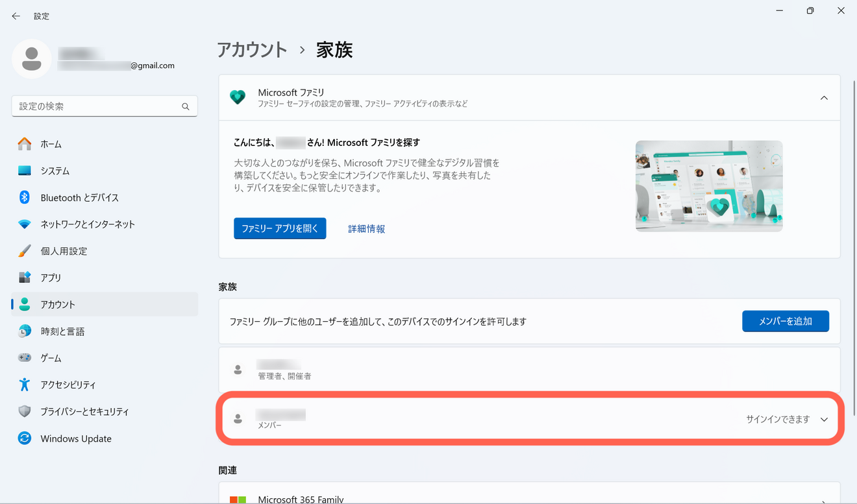Open Bluetooth とデバイス settings
857x504 pixels.
[x=105, y=197]
